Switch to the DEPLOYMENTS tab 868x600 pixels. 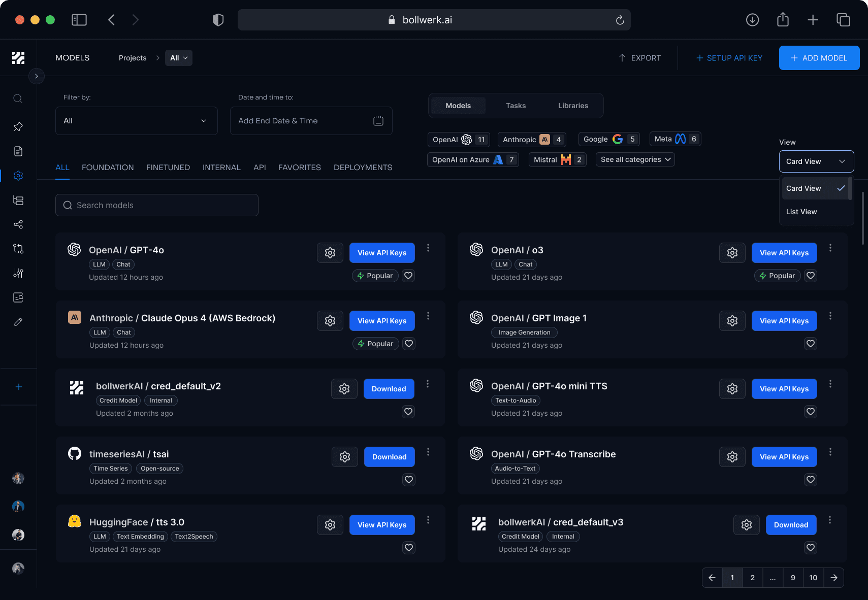pyautogui.click(x=363, y=168)
